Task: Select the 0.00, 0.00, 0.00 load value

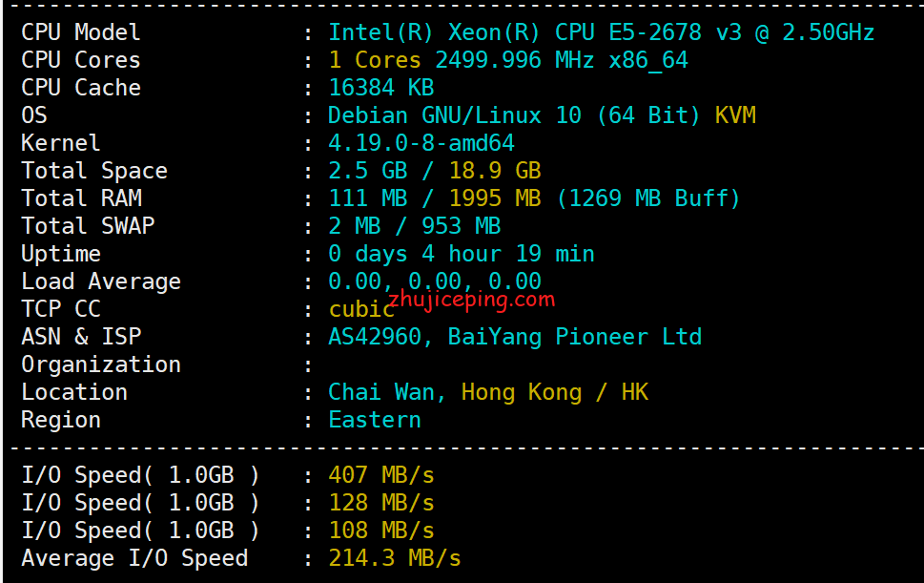Action: pyautogui.click(x=435, y=281)
